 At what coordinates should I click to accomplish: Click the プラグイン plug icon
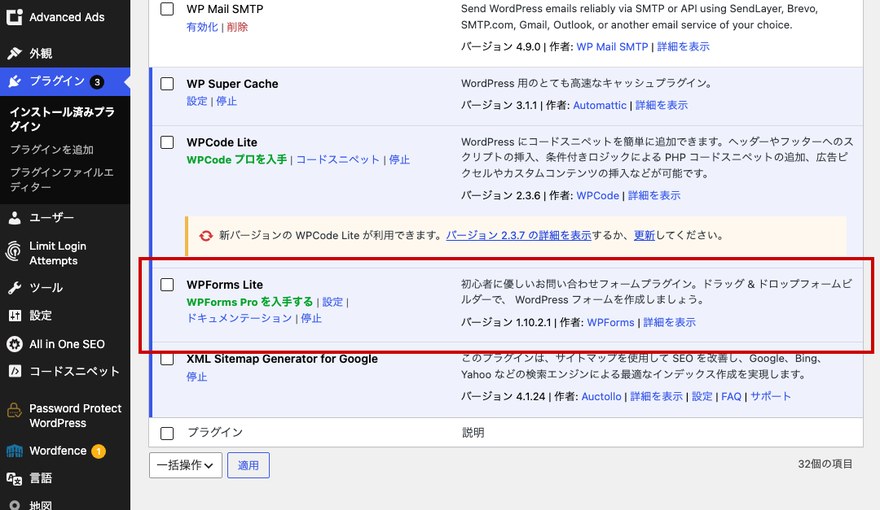coord(15,82)
